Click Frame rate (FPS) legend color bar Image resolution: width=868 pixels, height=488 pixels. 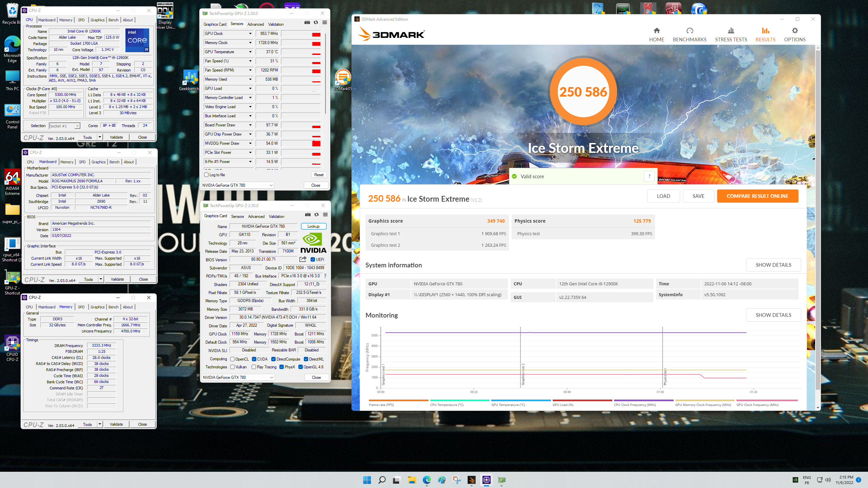coord(398,401)
